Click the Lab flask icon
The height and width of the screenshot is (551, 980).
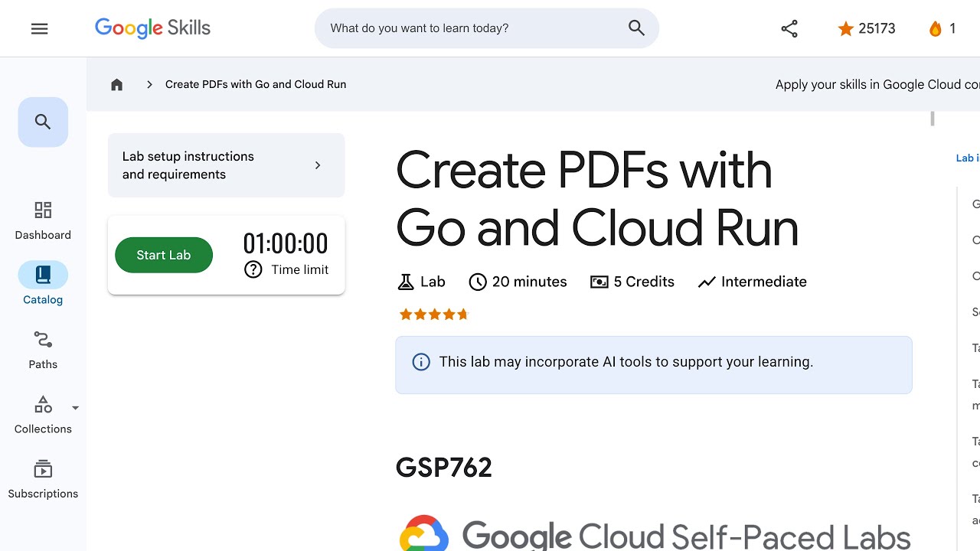[x=406, y=282]
